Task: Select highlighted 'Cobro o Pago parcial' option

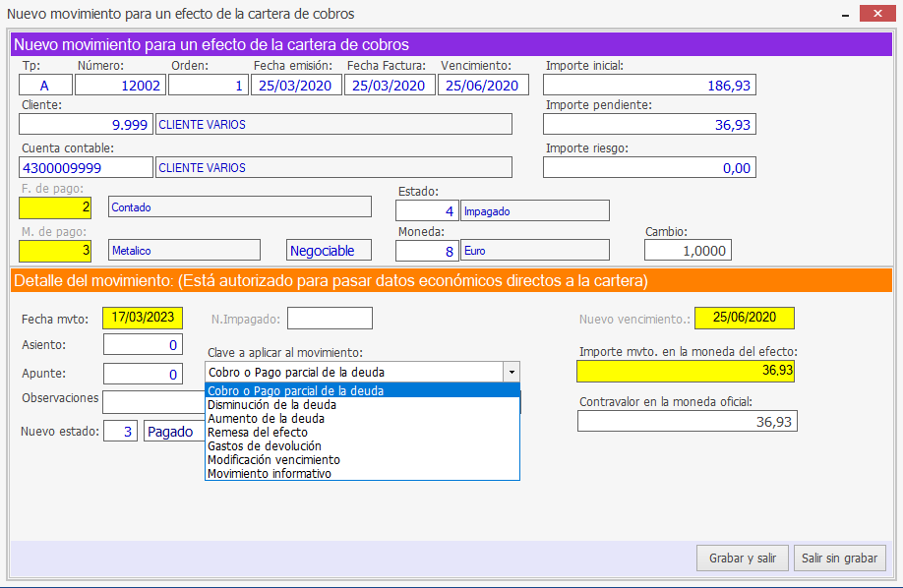Action: pos(295,390)
